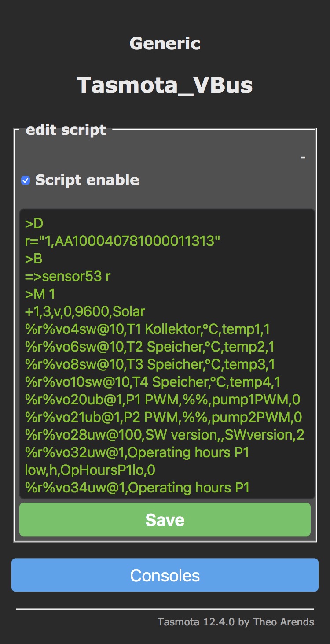Click the SW version script line

click(x=165, y=435)
